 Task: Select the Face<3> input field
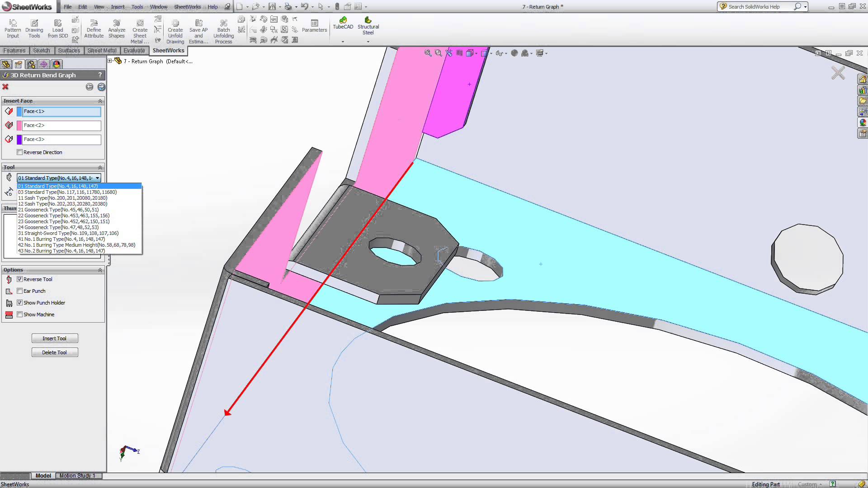[x=61, y=140]
